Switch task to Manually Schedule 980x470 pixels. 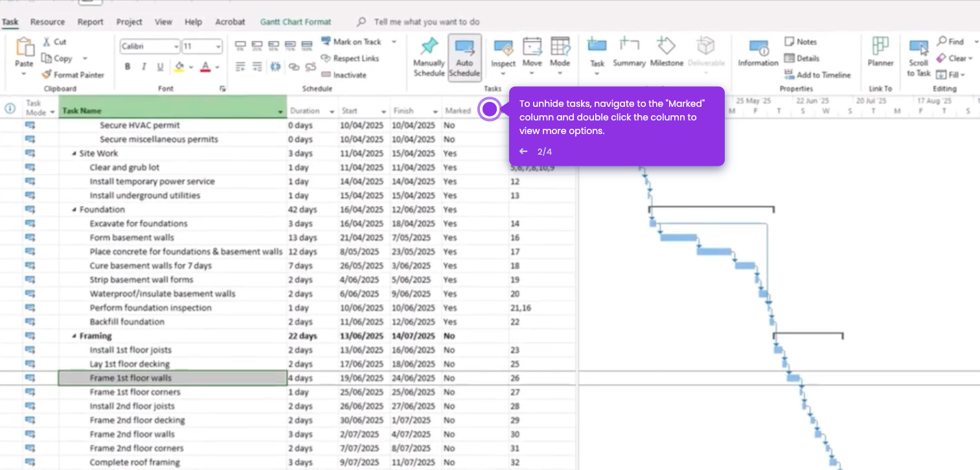[x=429, y=57]
